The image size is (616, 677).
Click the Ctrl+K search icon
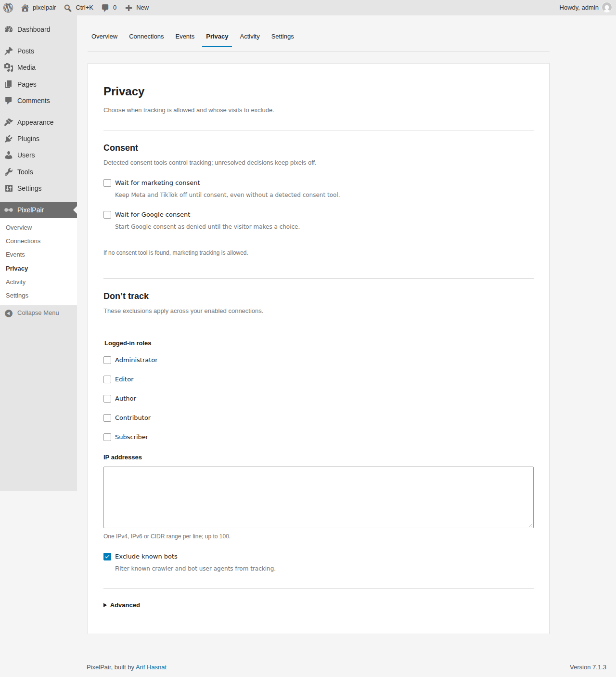[68, 8]
